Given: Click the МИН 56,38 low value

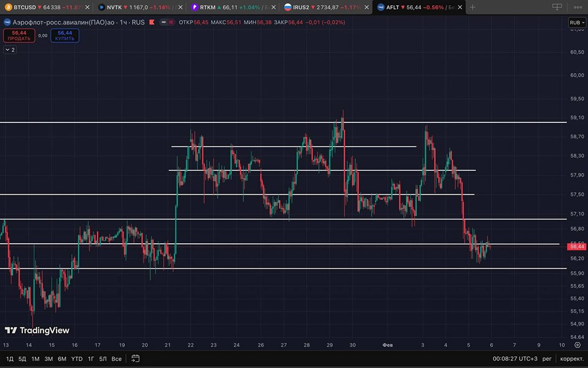Looking at the screenshot, I should 258,22.
